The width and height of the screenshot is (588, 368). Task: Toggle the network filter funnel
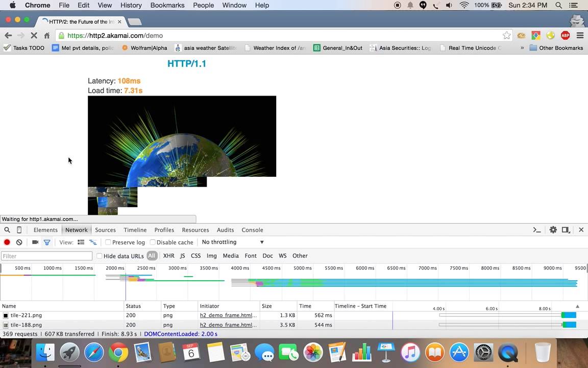[x=47, y=242]
